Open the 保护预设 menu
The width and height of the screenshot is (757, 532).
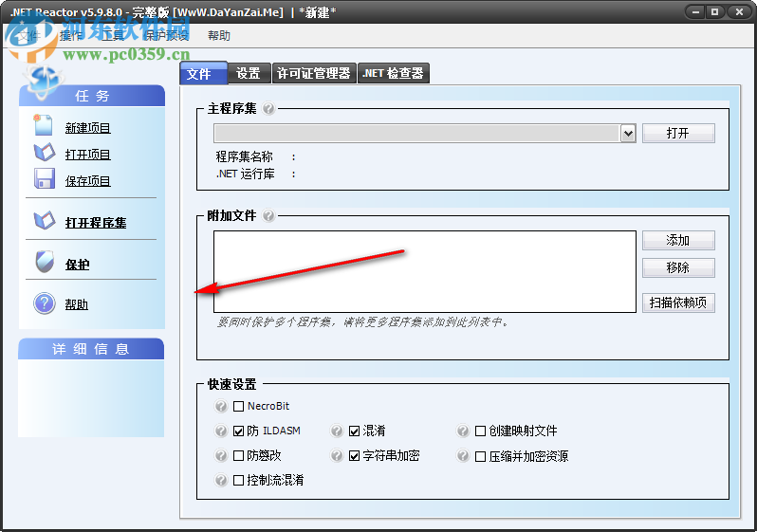tap(166, 36)
